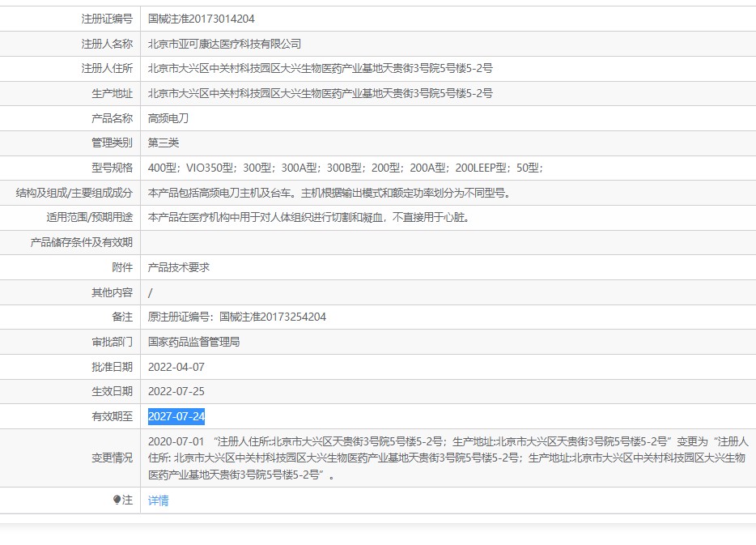Click the 备注 label
Screen dimensions: 756x545
(122, 317)
